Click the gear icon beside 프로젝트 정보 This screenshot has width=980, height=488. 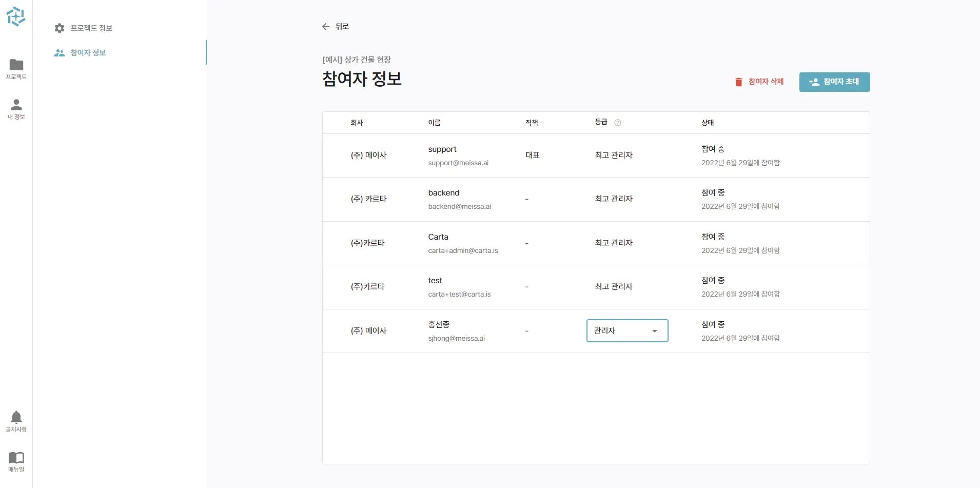tap(60, 28)
